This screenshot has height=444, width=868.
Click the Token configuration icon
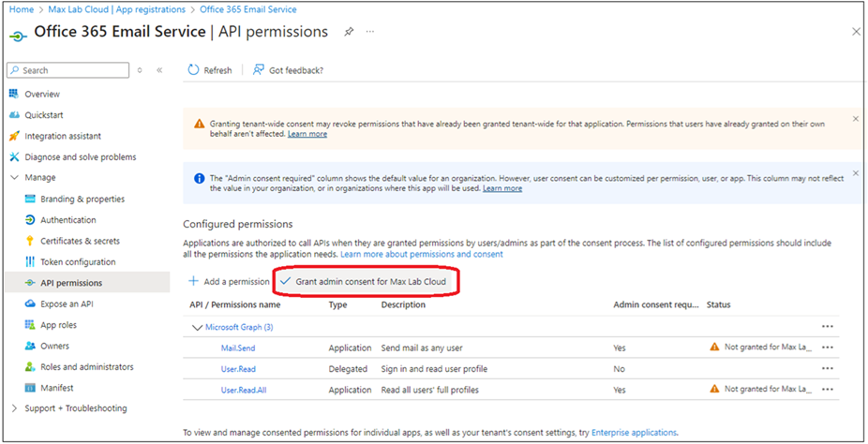[30, 261]
